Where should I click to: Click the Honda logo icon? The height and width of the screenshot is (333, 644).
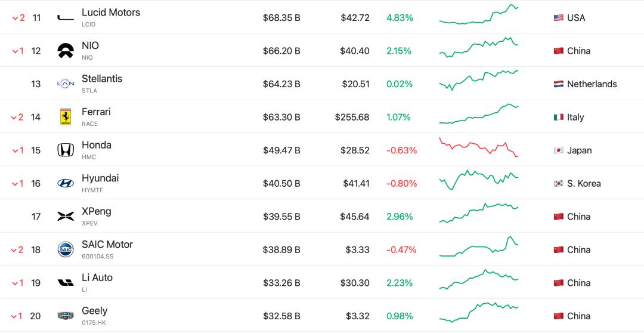[66, 150]
